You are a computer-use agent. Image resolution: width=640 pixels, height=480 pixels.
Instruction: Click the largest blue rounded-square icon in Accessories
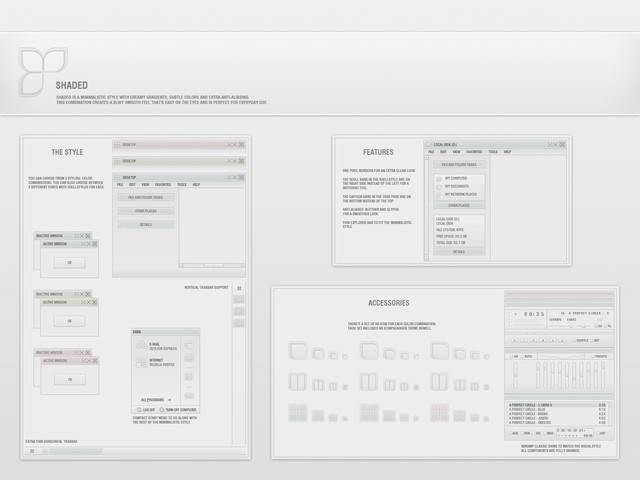point(298,351)
